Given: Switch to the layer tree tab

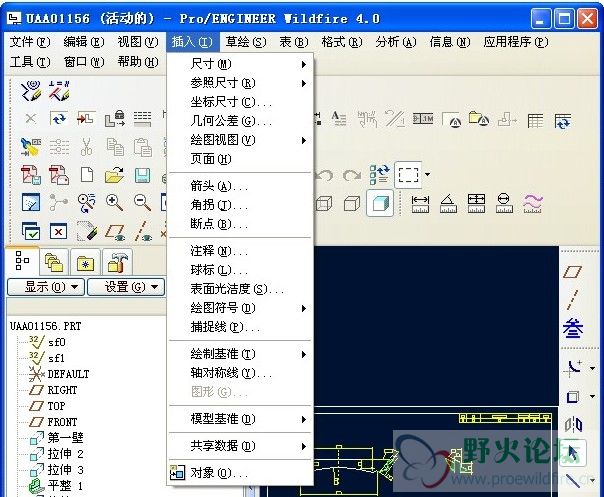Looking at the screenshot, I should click(54, 262).
